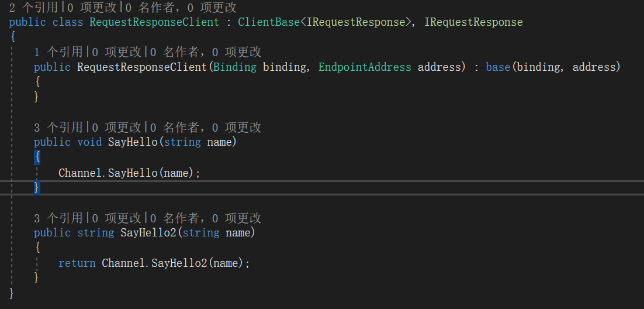Click the final closing brace of the class
Screen dimensions: 644x309
point(12,293)
